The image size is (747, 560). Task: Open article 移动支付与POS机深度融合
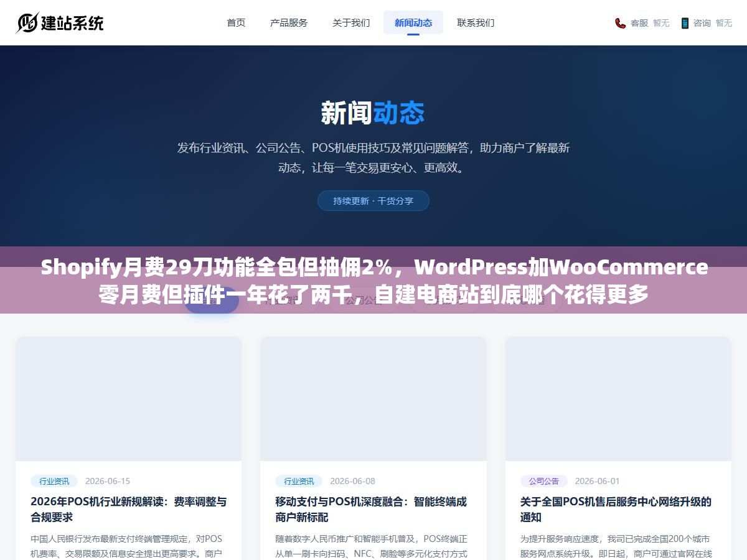point(372,509)
